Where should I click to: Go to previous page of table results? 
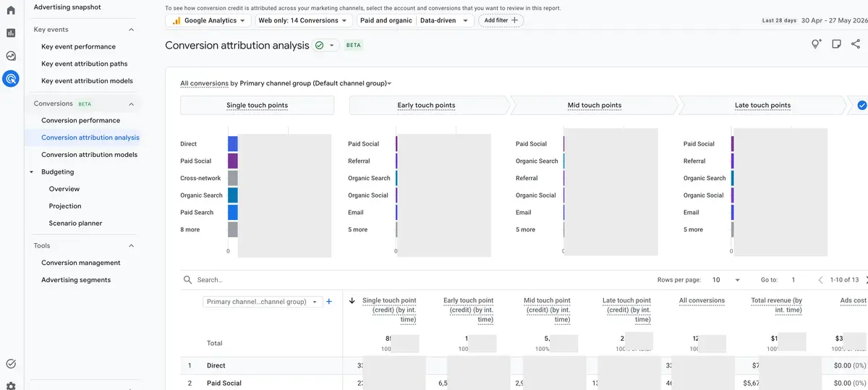click(820, 280)
